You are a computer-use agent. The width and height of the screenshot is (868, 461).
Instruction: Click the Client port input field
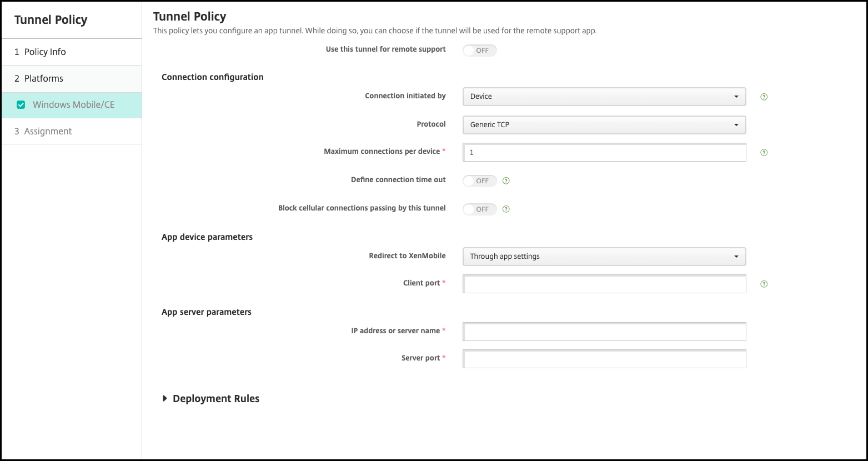pyautogui.click(x=604, y=284)
